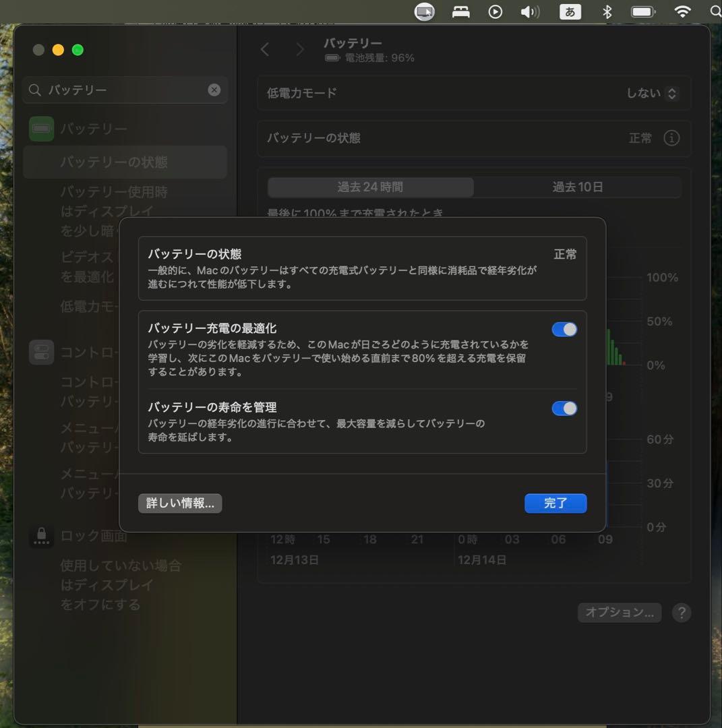Open the Bluetooth status menu

point(608,11)
